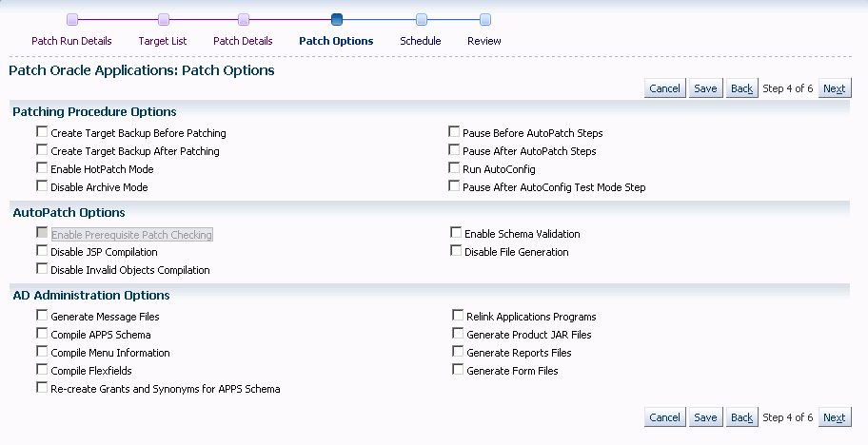Screen dimensions: 868x445
Task: Click the top Cancel button
Action: (665, 88)
